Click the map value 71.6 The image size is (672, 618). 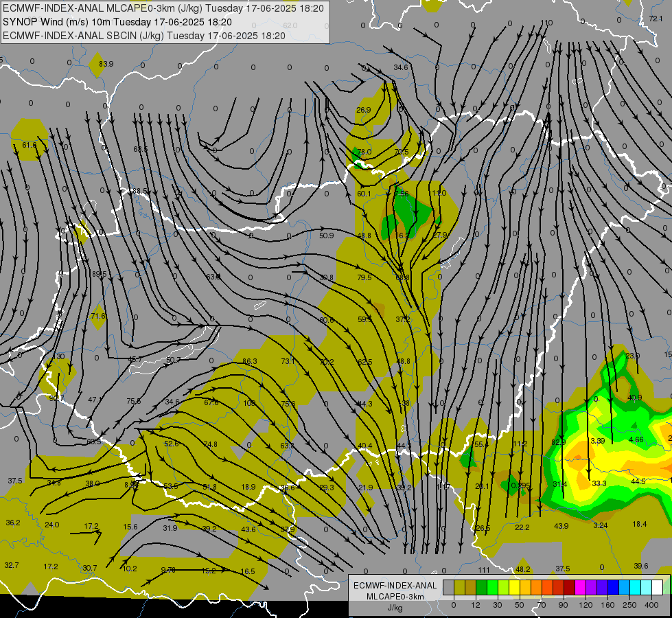click(x=98, y=316)
